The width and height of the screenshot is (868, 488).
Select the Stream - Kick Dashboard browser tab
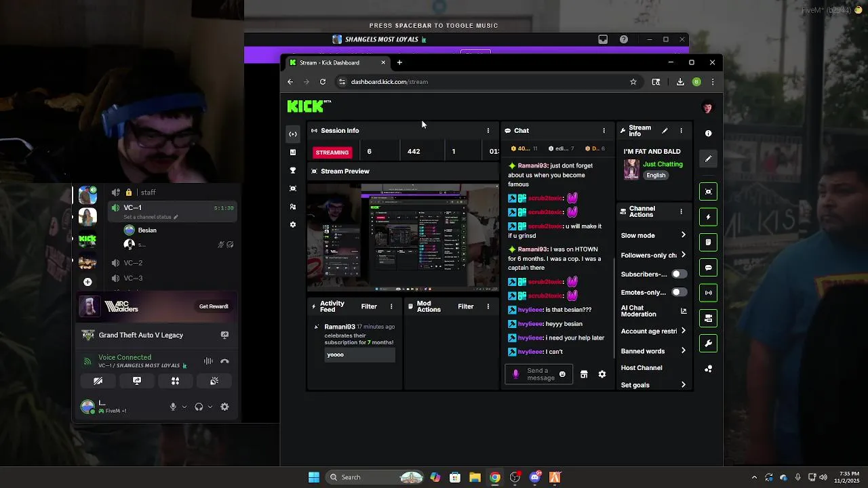pos(337,62)
